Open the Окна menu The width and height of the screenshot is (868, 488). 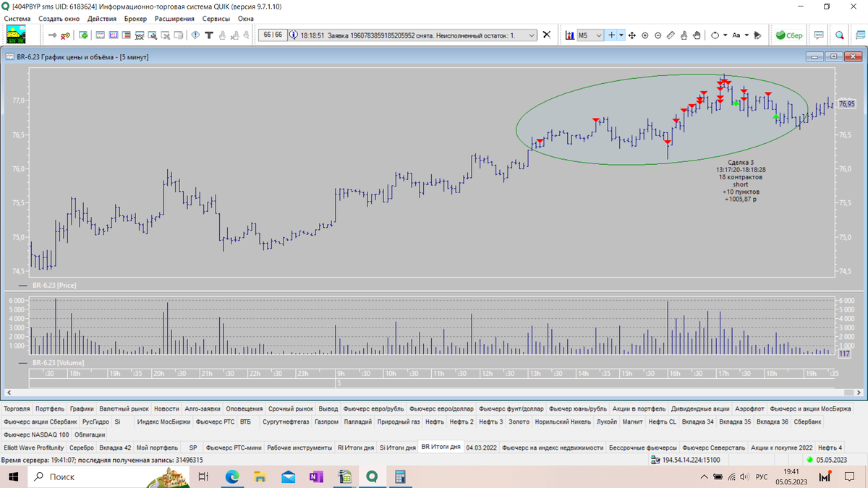click(x=246, y=18)
